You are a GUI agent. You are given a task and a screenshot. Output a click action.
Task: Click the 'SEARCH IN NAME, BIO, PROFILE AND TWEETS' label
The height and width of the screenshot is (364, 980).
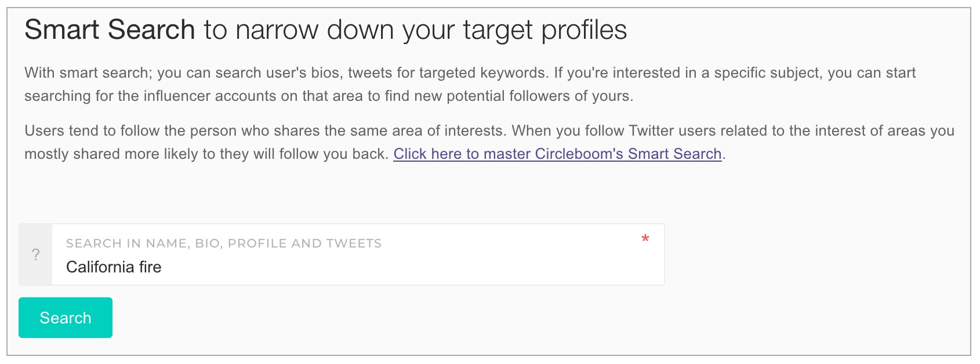pyautogui.click(x=224, y=243)
